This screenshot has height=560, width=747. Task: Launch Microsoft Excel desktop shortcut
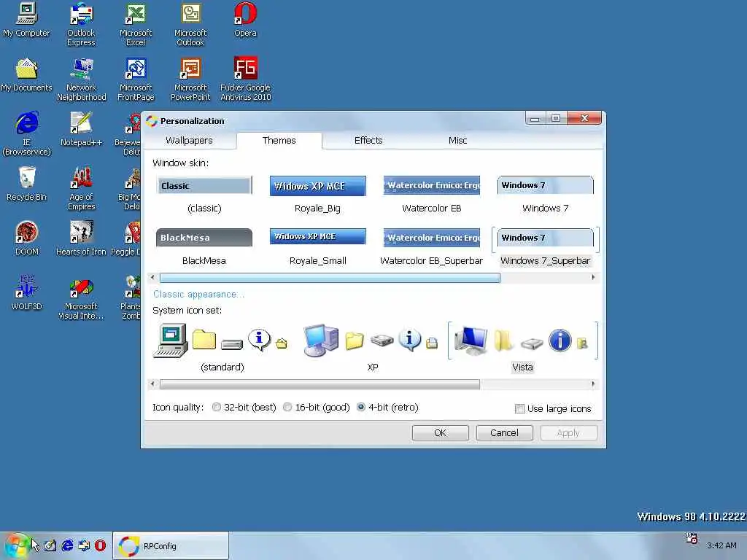click(x=135, y=25)
